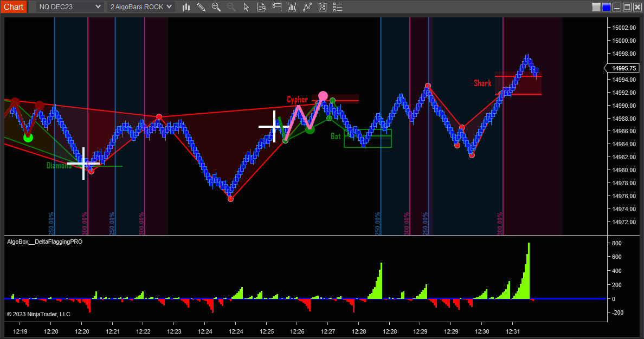Open the Strategies icon in toolbar

click(323, 6)
